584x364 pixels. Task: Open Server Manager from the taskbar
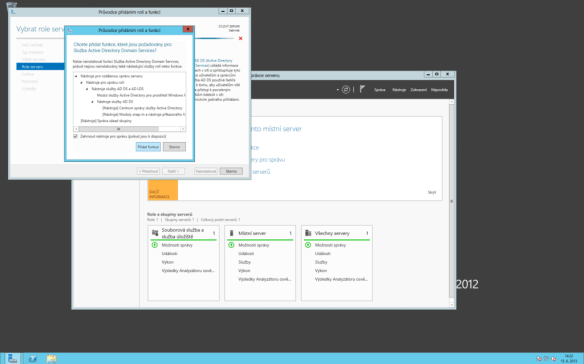point(13,358)
